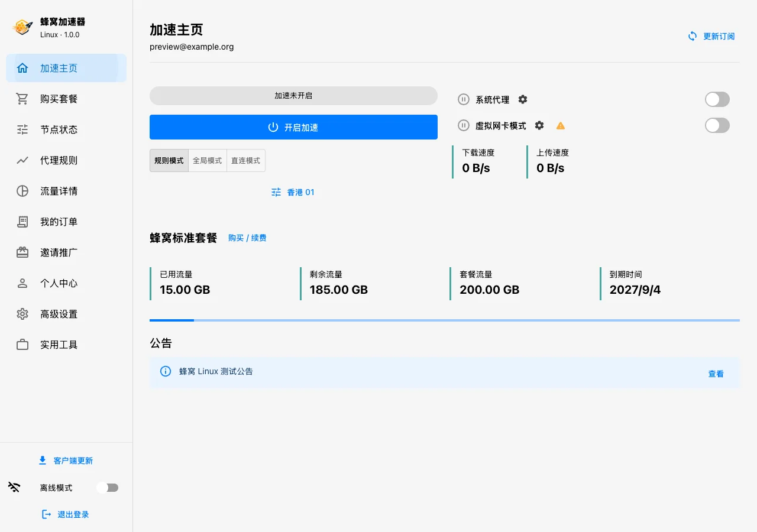
Task: Click the info icon in the announcement
Action: coord(166,371)
